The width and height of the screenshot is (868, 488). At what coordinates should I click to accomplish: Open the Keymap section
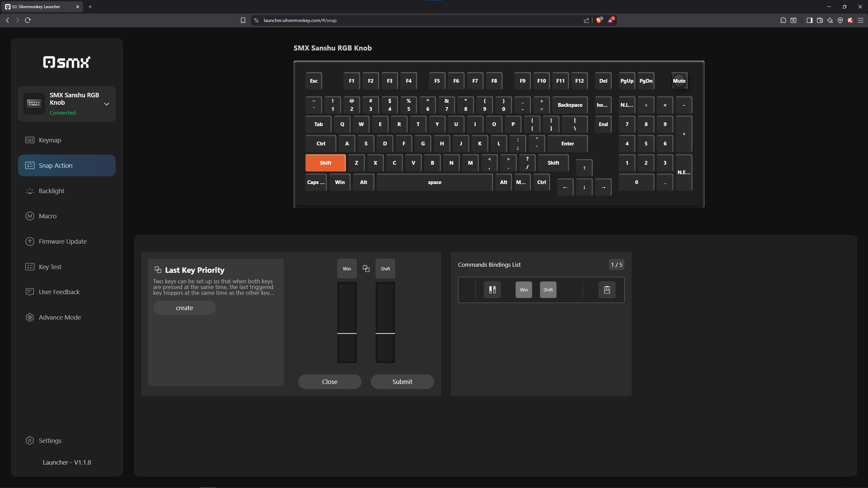pos(50,140)
